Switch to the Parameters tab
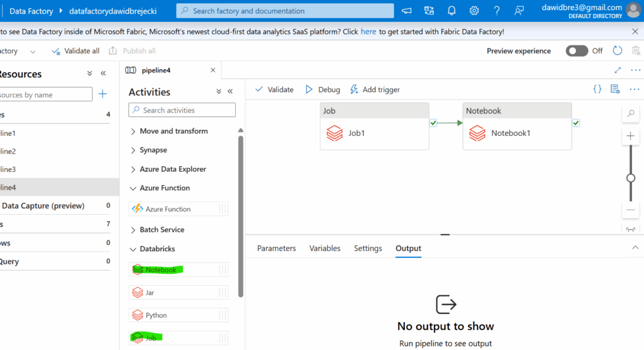Image resolution: width=644 pixels, height=350 pixels. point(276,248)
